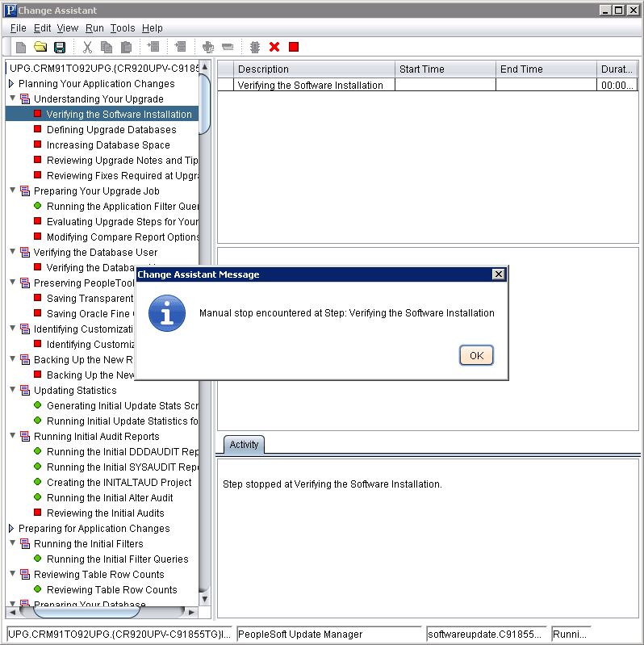Click green status icon of Running the Application Filter
This screenshot has height=645, width=644.
(37, 206)
